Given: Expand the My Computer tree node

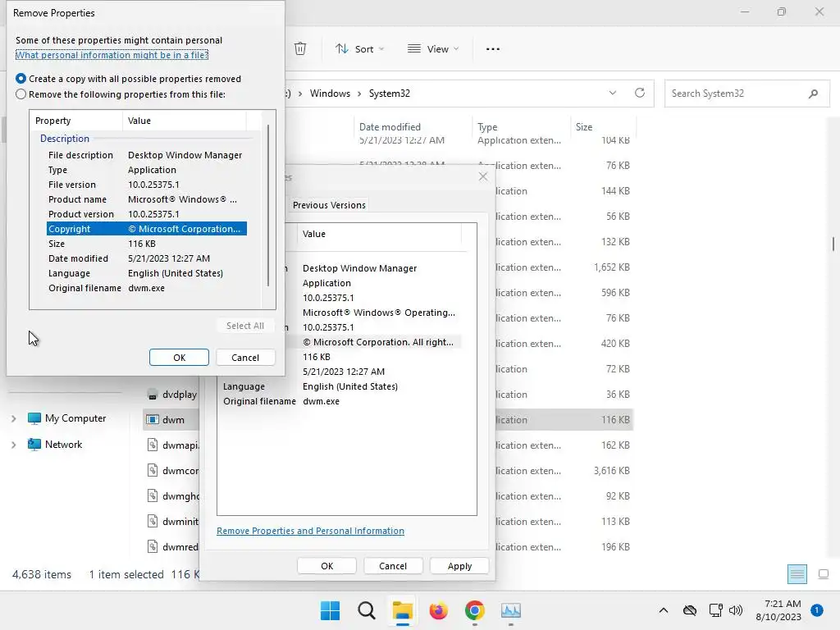Looking at the screenshot, I should click(x=14, y=418).
